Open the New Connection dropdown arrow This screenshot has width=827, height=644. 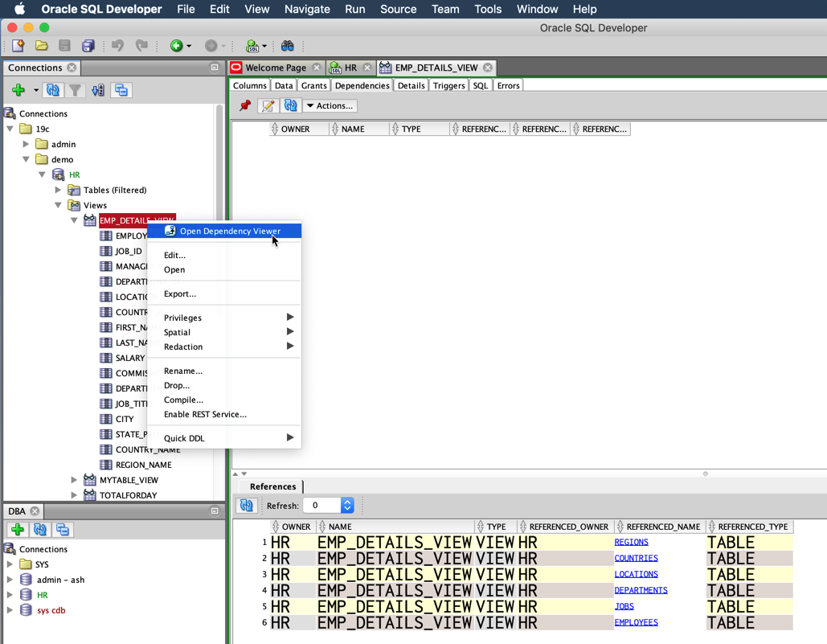click(x=36, y=90)
